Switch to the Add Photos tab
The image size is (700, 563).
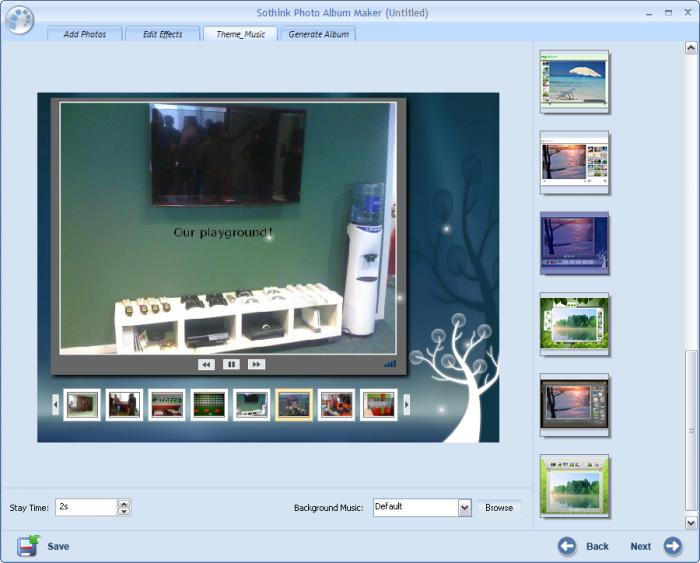[x=84, y=34]
